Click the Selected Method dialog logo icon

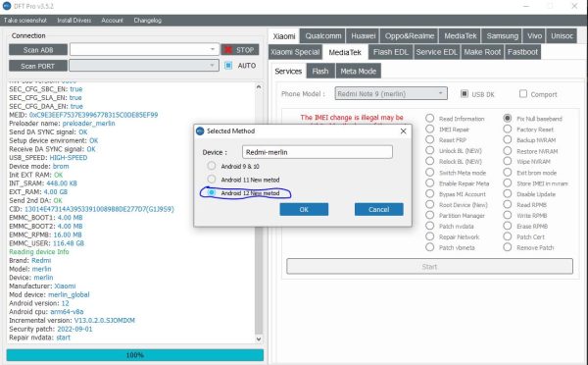200,131
